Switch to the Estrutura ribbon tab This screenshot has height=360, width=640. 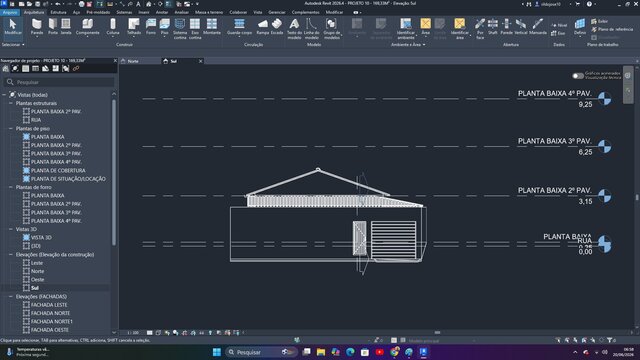(x=58, y=12)
